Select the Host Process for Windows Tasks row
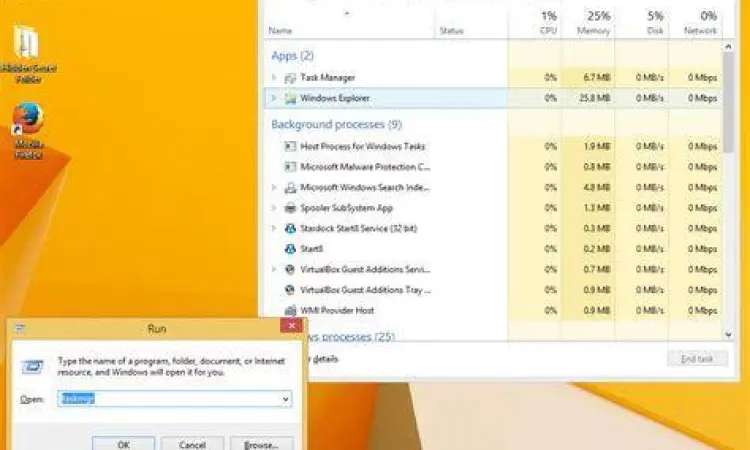The height and width of the screenshot is (450, 750). tap(493, 146)
